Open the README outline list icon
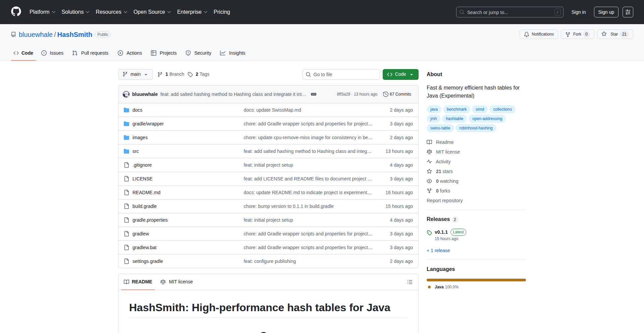The width and height of the screenshot is (644, 333). point(410,282)
